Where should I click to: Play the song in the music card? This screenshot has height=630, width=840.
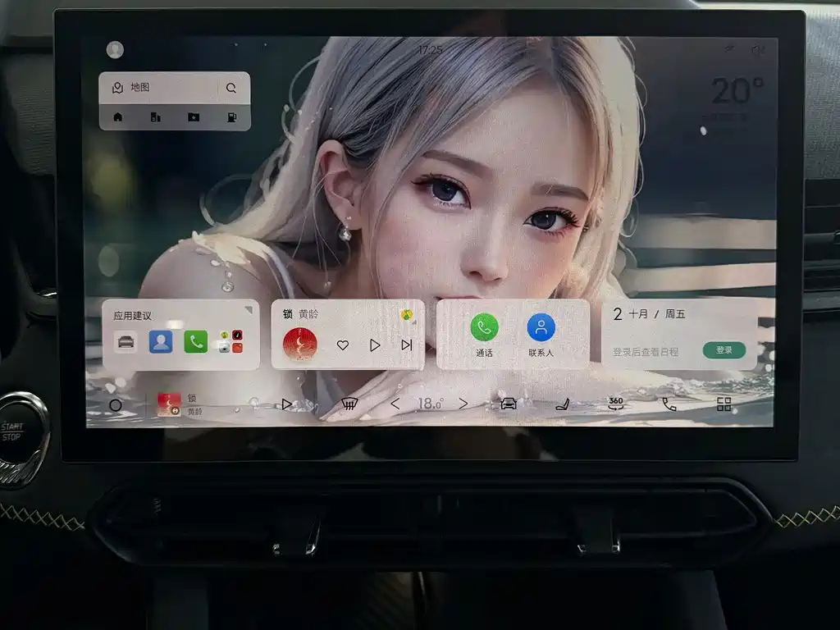[x=375, y=345]
